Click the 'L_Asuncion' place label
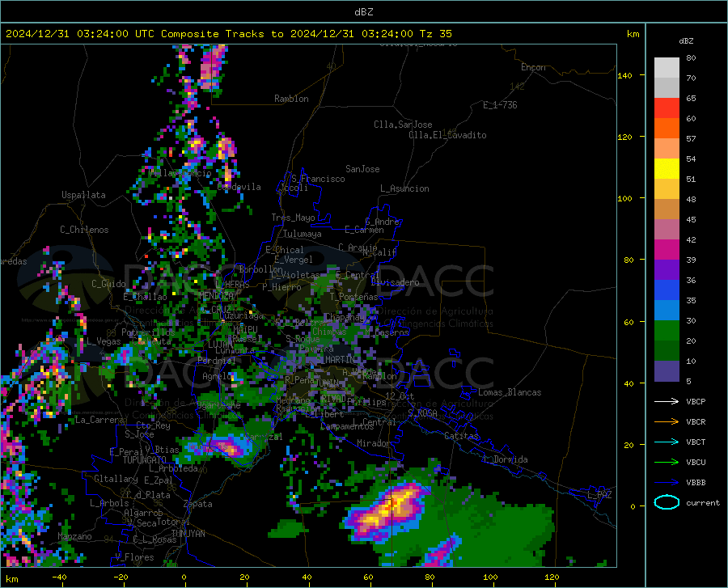Viewport: 728px width, 588px height. [404, 188]
